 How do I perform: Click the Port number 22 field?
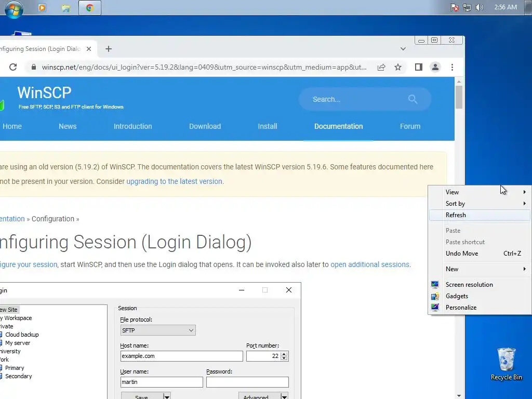pos(263,356)
